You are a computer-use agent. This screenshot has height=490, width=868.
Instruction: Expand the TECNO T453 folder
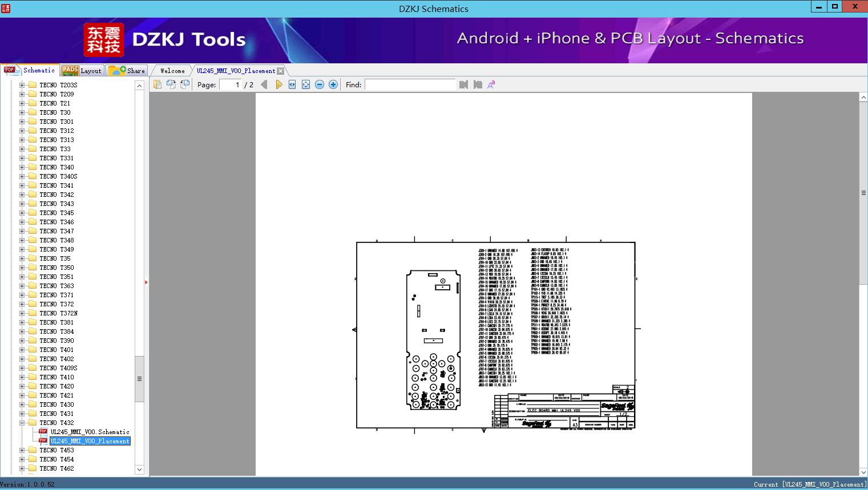tap(22, 450)
